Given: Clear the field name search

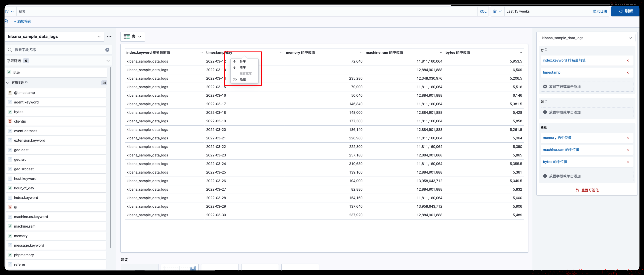Looking at the screenshot, I should pyautogui.click(x=107, y=50).
